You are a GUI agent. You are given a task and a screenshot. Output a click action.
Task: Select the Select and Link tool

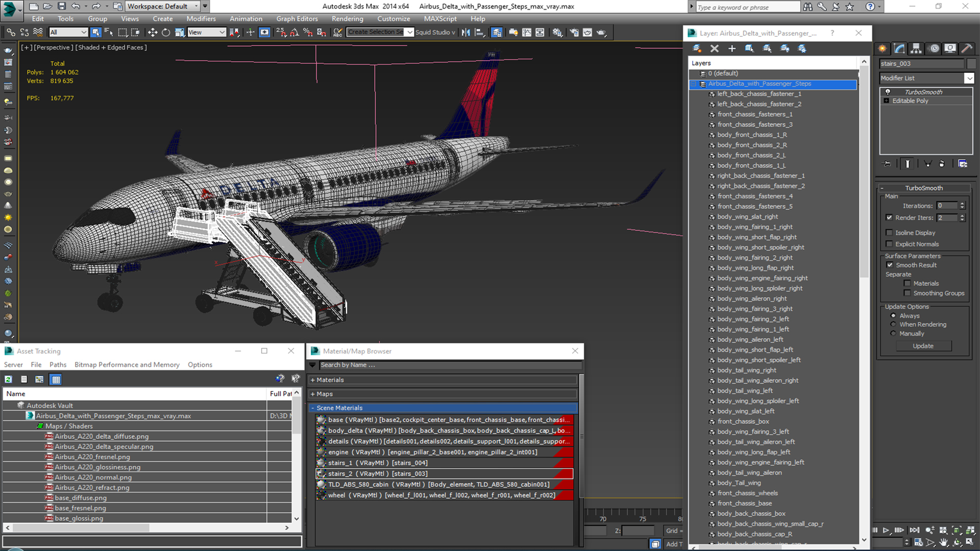click(x=11, y=32)
